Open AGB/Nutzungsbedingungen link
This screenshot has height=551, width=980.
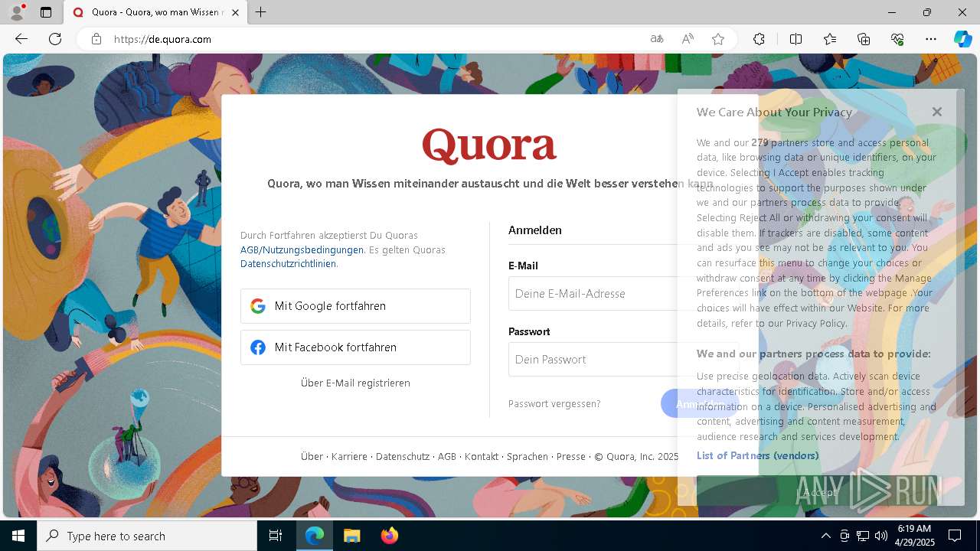point(302,249)
